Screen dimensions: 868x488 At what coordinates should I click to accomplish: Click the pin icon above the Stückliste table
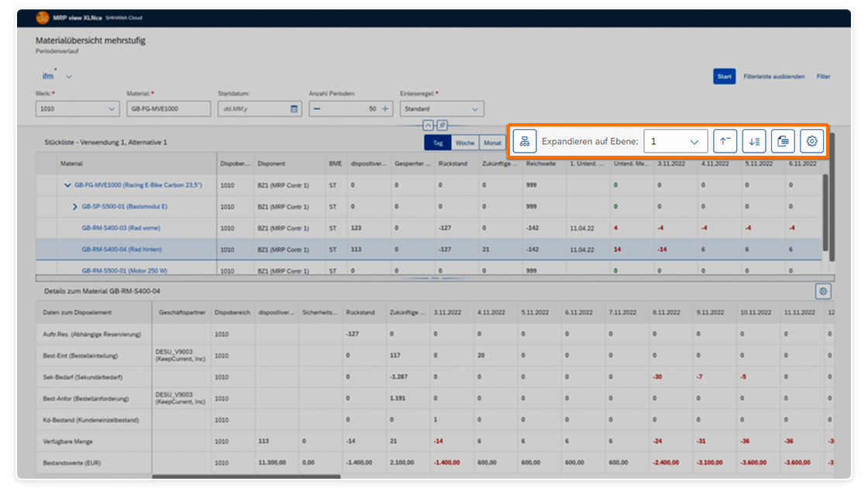pos(441,125)
